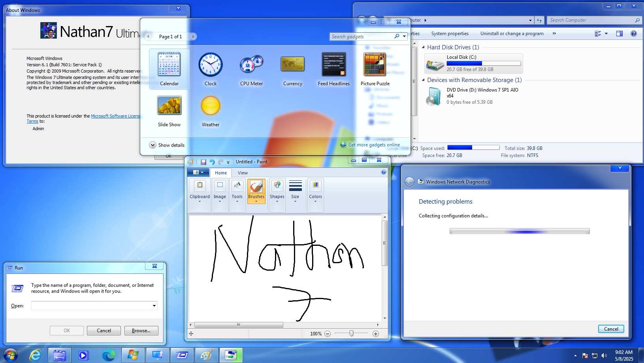
Task: Click Browse in the Run dialog
Action: point(141,330)
